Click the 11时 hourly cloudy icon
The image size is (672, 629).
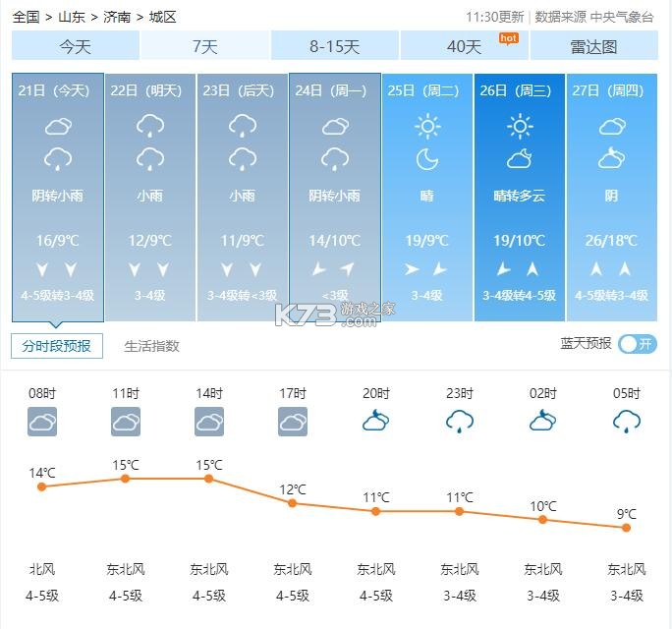(126, 422)
